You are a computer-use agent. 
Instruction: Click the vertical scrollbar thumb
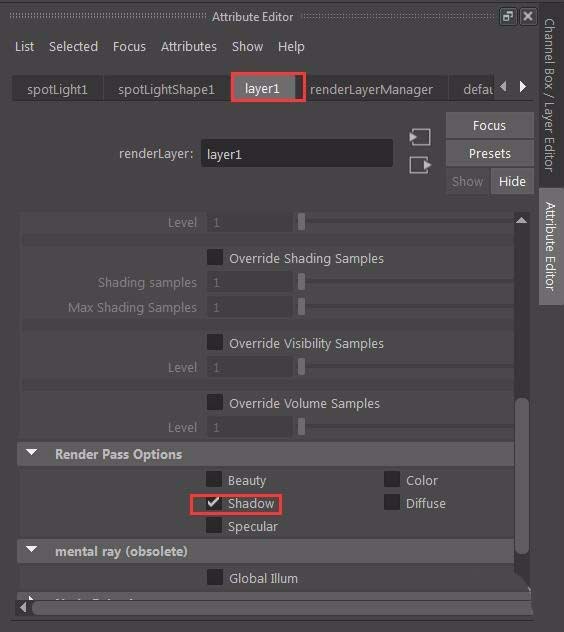click(x=522, y=476)
